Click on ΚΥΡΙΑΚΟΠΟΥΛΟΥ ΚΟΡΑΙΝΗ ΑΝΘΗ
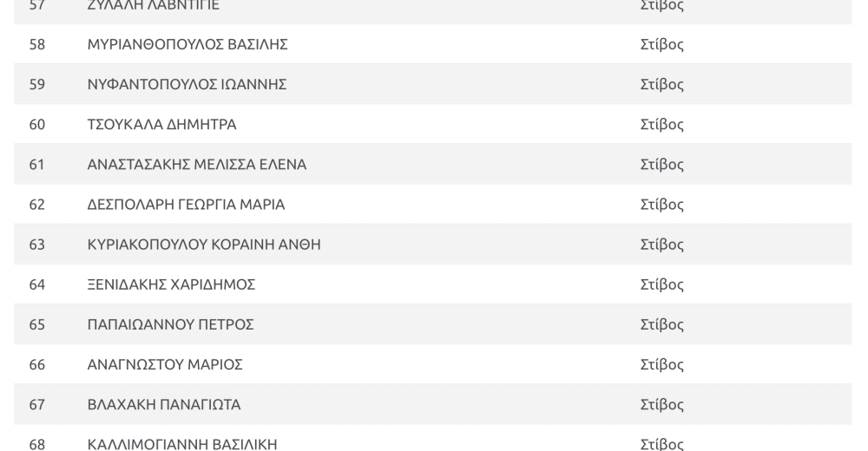This screenshot has width=868, height=451. click(x=204, y=245)
